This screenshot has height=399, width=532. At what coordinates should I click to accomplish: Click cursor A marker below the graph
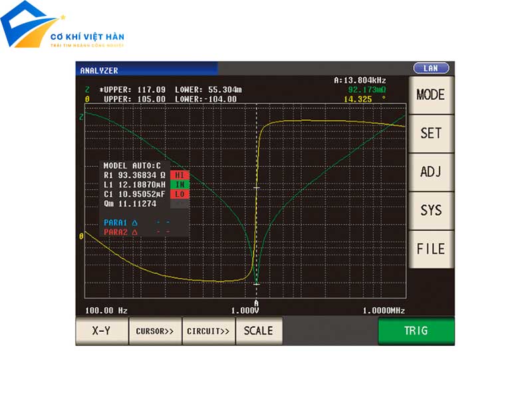(257, 303)
